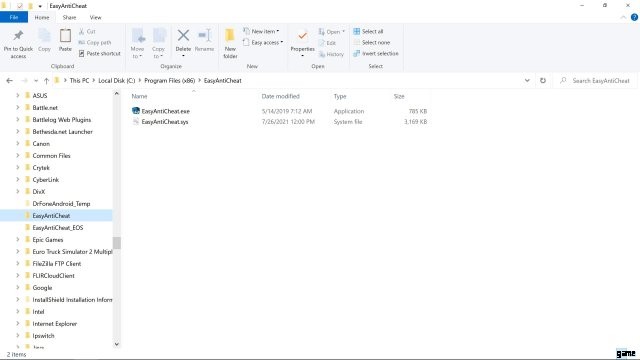Select Bethesda.net Launcher folder in tree
The height and width of the screenshot is (360, 640).
(x=62, y=132)
